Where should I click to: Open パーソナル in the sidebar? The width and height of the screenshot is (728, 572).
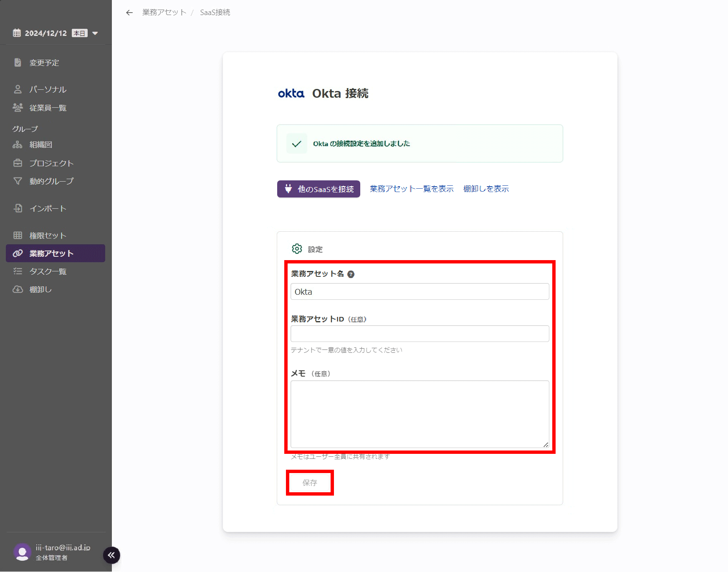pos(48,89)
